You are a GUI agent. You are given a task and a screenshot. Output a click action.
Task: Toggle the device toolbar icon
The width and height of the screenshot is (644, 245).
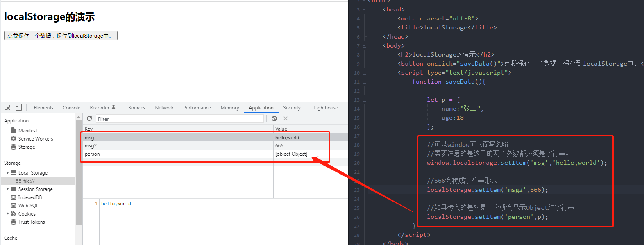tap(18, 107)
